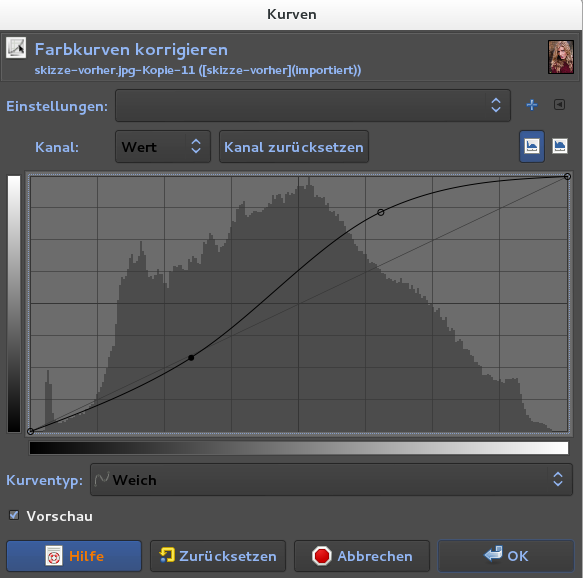Toggle the Vorschau checkbox
The width and height of the screenshot is (583, 578).
click(x=14, y=515)
